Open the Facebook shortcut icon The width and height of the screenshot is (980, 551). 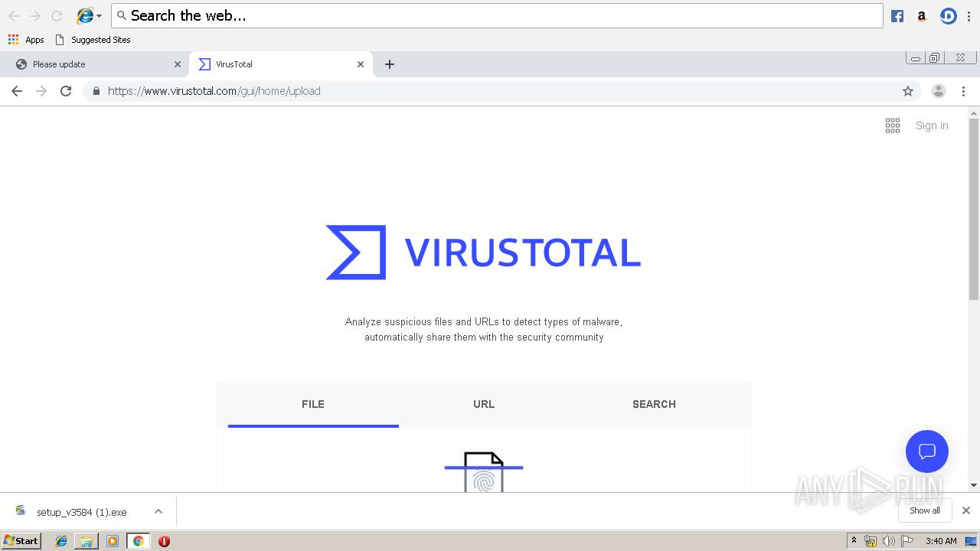click(897, 16)
